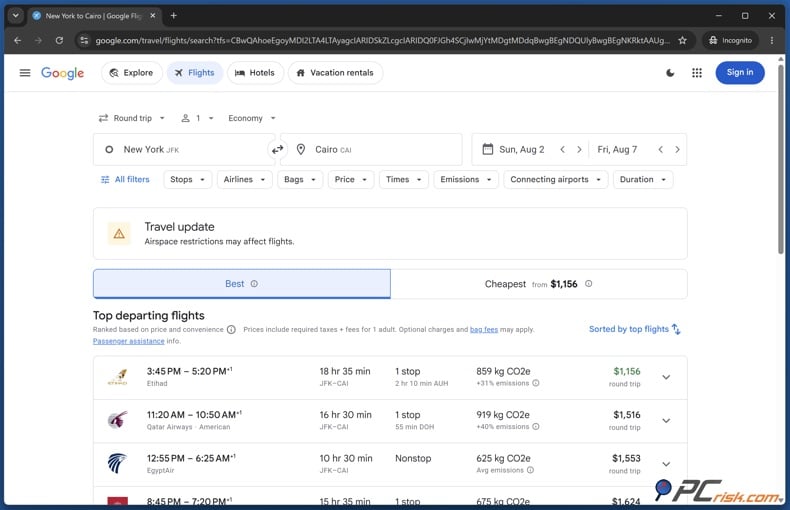Open Chrome three-dot menu
Screen dimensions: 790x510
(x=771, y=40)
